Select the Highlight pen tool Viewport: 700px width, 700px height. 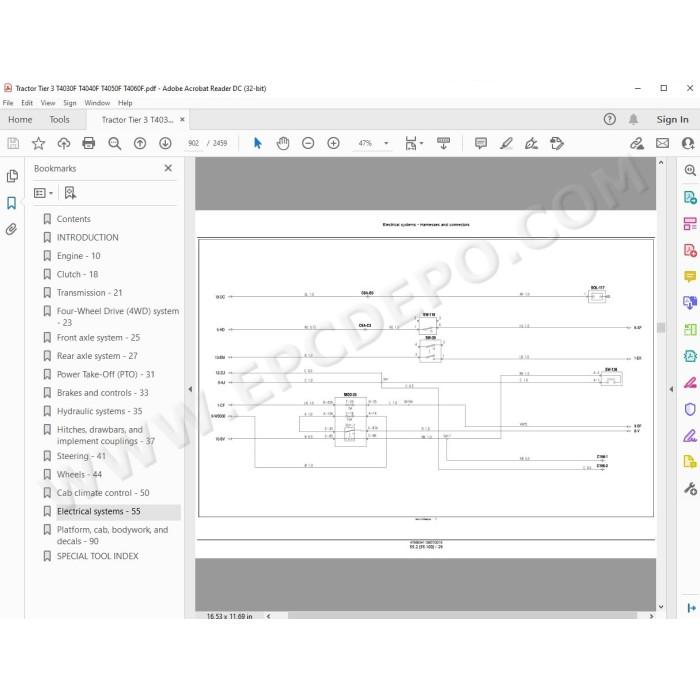pyautogui.click(x=506, y=143)
